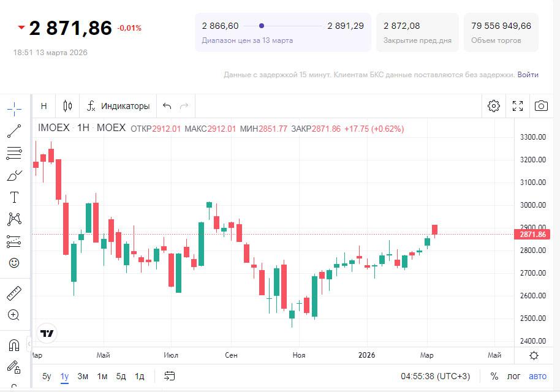
Task: Open the emoji icons tool
Action: click(x=14, y=263)
